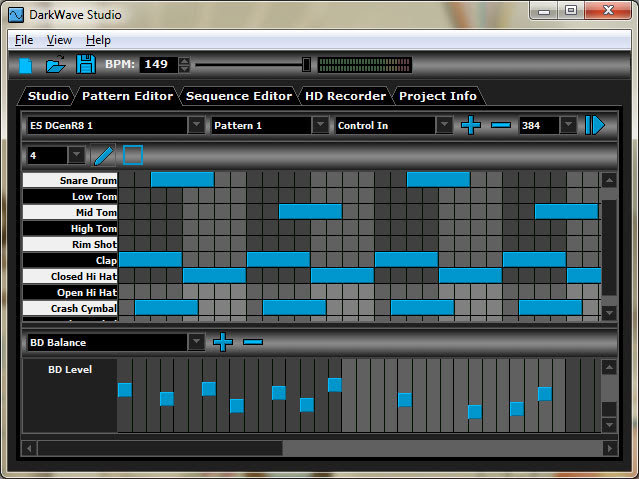Click the last BD Level control point
639x479 pixels.
545,394
